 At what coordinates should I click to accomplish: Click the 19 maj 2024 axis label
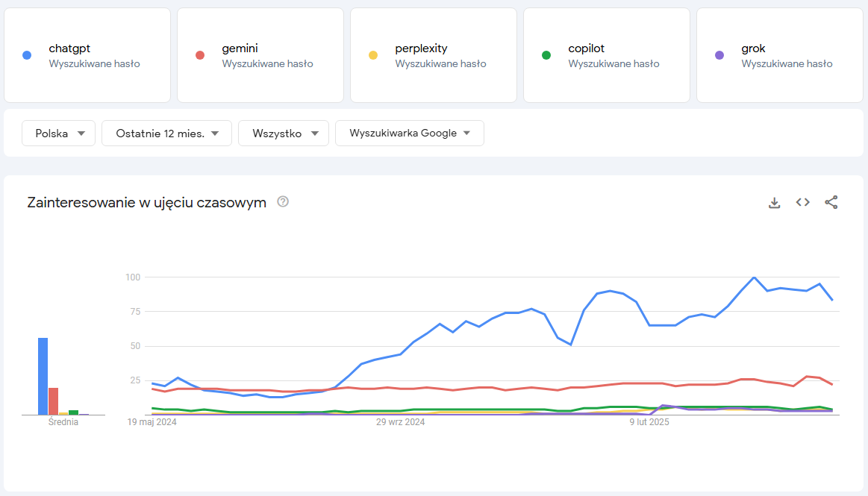152,422
